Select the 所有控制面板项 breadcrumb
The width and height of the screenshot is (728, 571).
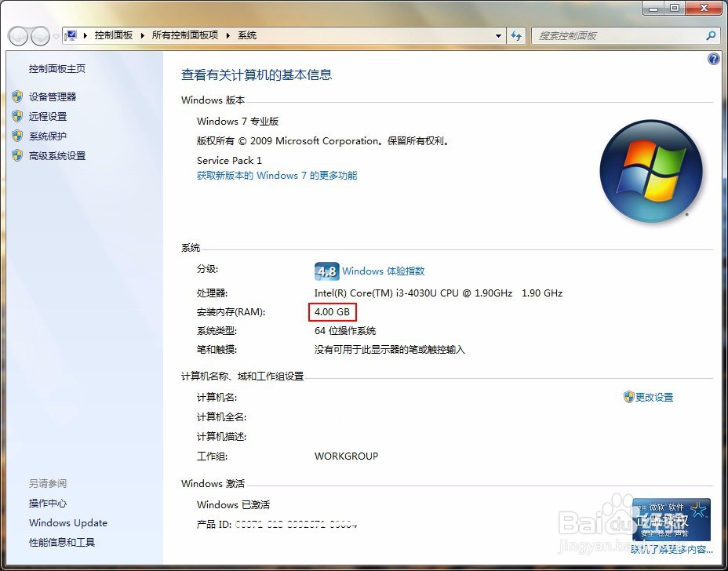point(185,35)
